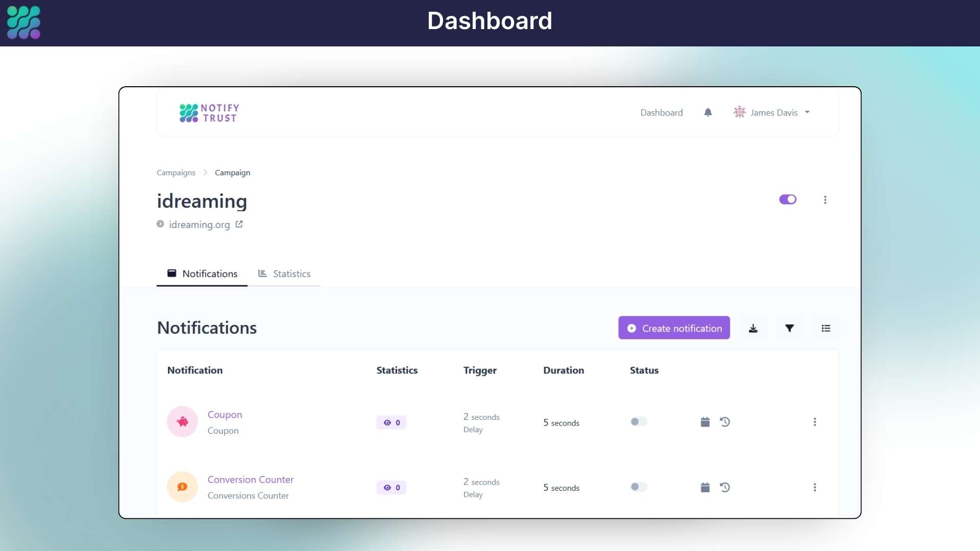The width and height of the screenshot is (980, 551).
Task: Click calendar icon in Coupon row
Action: tap(705, 422)
